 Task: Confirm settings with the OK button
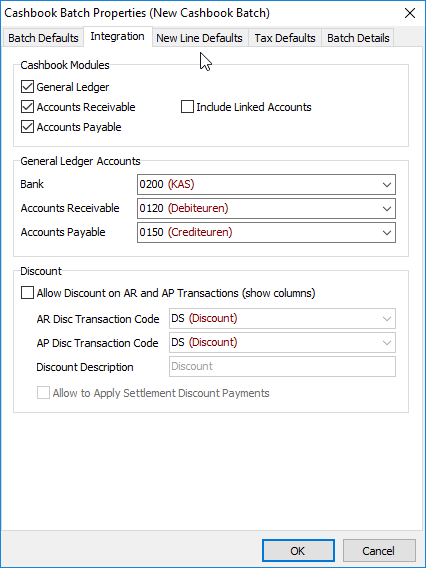click(x=298, y=551)
